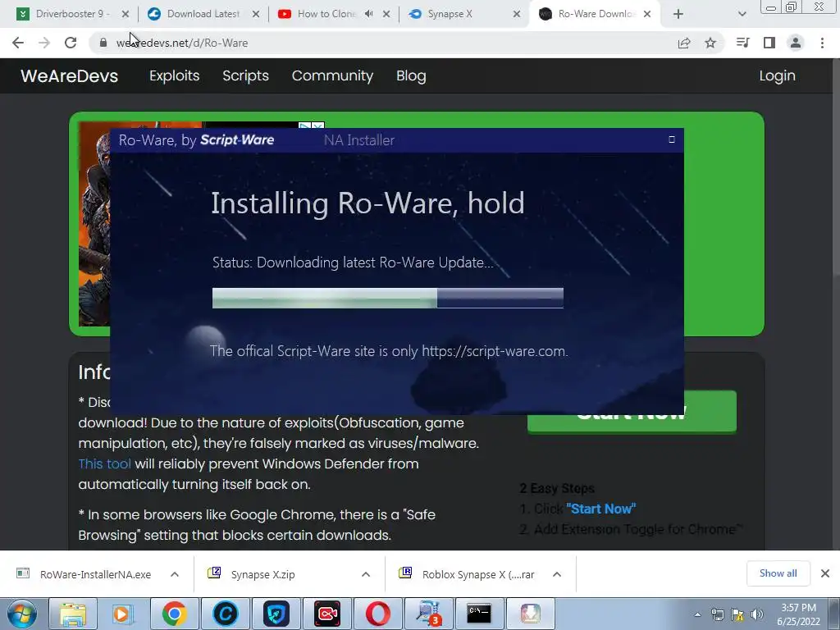Click the AdChoices info icon
The height and width of the screenshot is (630, 840).
tap(305, 126)
